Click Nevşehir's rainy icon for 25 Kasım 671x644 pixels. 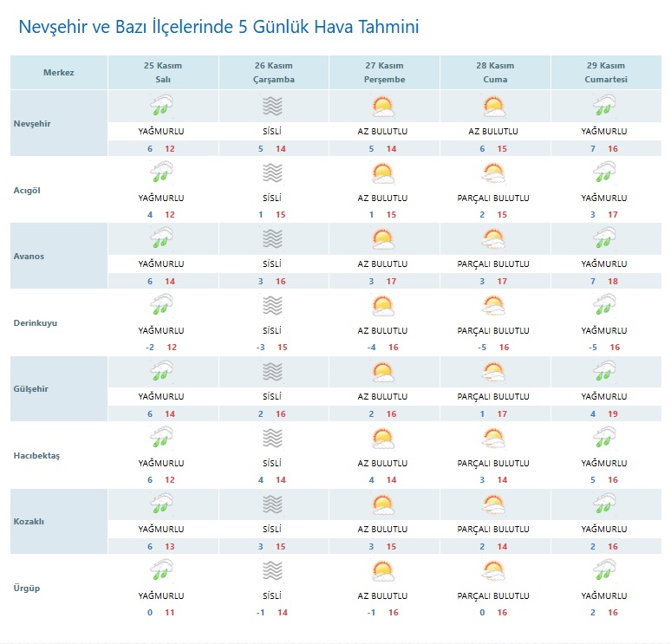click(x=161, y=107)
